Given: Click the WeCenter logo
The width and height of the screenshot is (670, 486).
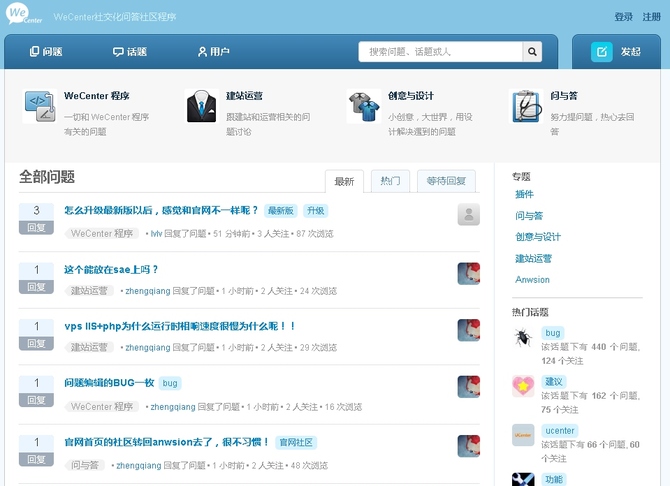Looking at the screenshot, I should (24, 14).
